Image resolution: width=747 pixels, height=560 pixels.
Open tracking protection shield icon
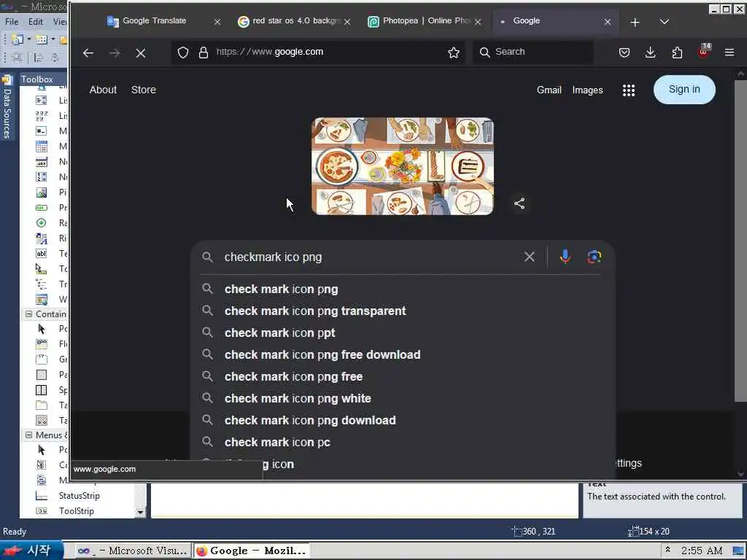point(183,52)
